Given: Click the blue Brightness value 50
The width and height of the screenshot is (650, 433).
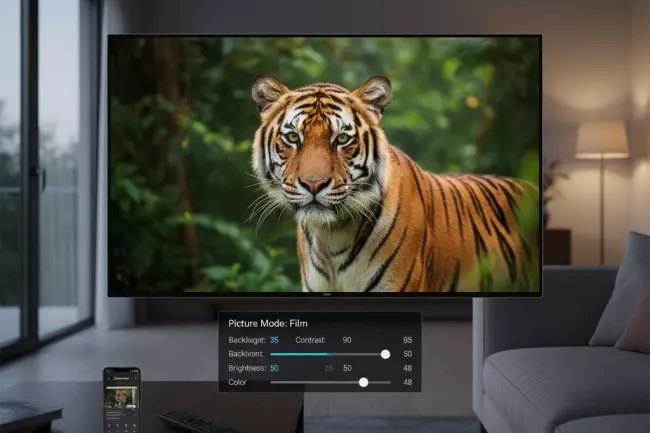Looking at the screenshot, I should (x=274, y=368).
